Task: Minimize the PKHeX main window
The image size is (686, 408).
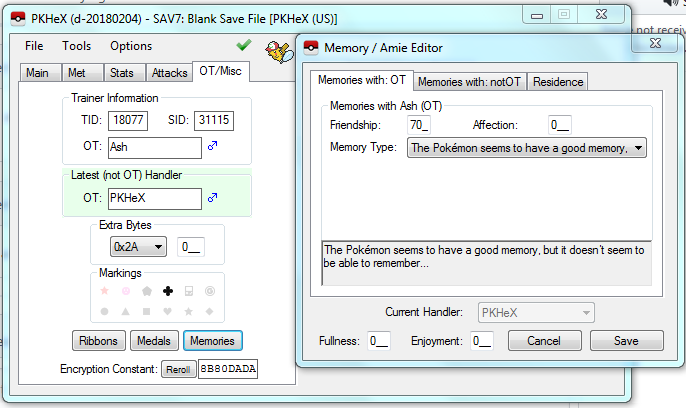Action: click(537, 15)
